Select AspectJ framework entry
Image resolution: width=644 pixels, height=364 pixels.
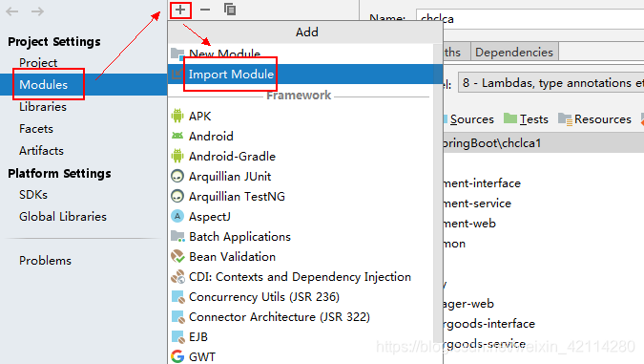[301, 216]
